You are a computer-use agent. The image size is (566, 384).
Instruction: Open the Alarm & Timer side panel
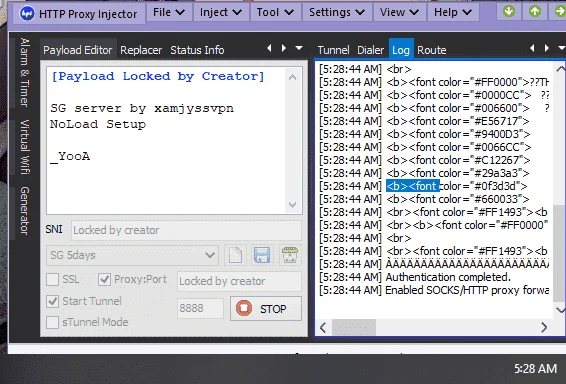(24, 72)
